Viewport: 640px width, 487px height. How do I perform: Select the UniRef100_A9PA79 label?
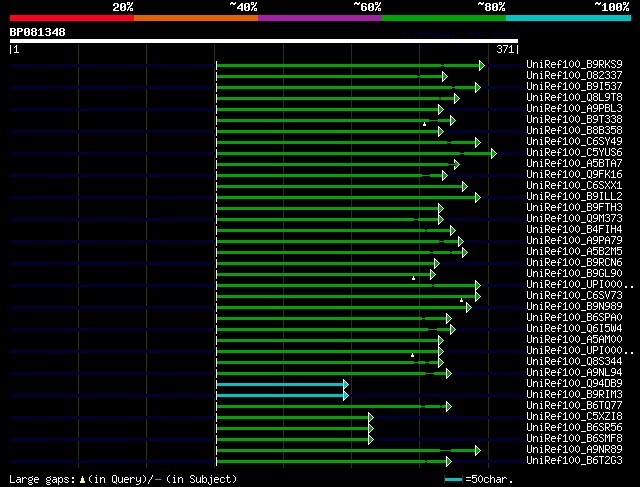pyautogui.click(x=574, y=240)
